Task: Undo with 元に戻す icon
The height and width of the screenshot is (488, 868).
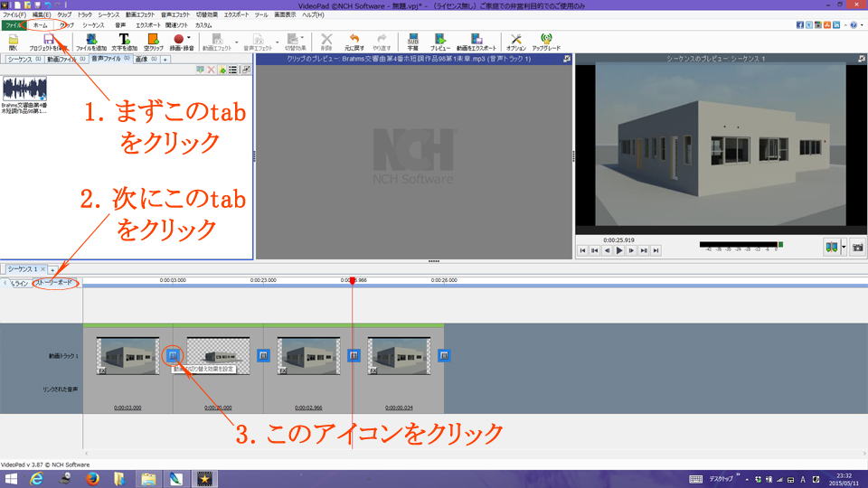Action: click(354, 42)
